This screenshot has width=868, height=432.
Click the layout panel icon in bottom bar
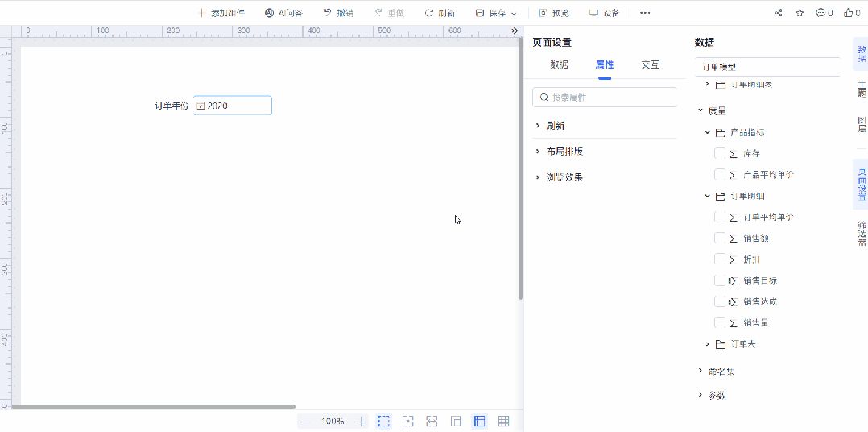(456, 422)
